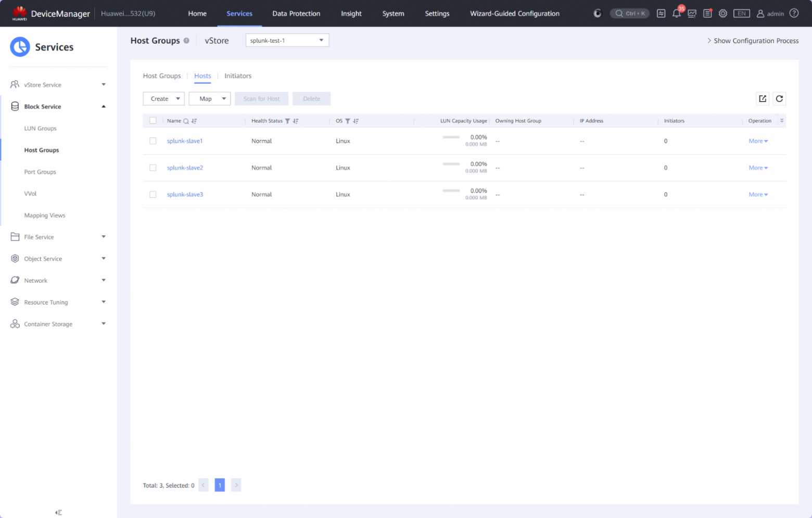Screen dimensions: 812x518
Task: Refresh the hosts table
Action: point(779,99)
